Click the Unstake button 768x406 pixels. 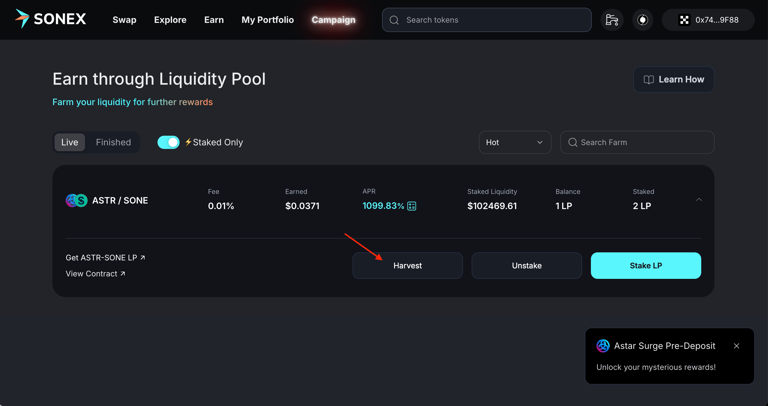click(527, 265)
